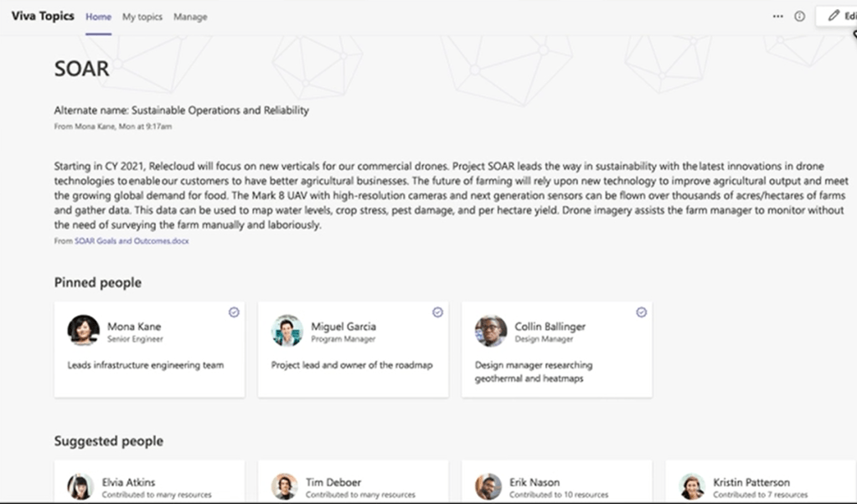
Task: Click Kristin Patterson's avatar picture
Action: [x=692, y=486]
